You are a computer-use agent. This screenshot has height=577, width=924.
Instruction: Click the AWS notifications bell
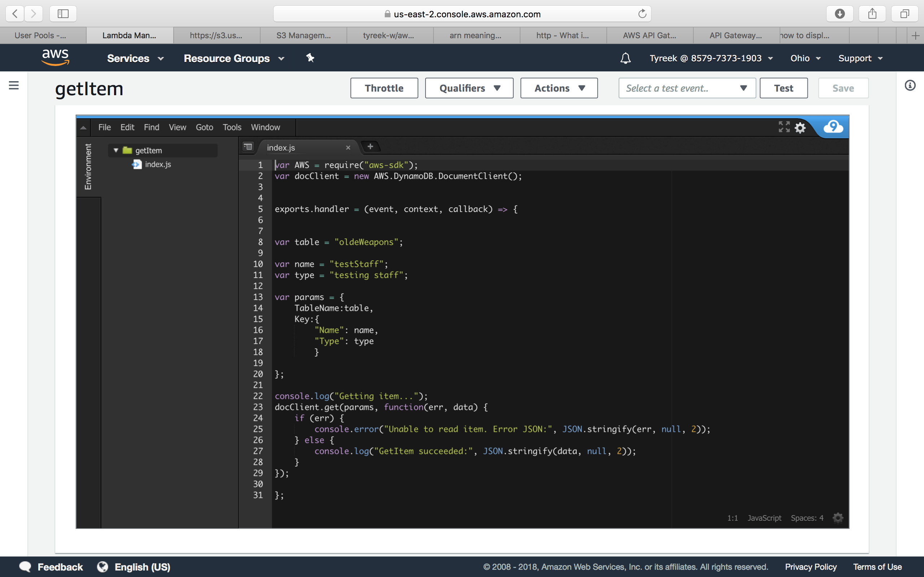click(626, 58)
